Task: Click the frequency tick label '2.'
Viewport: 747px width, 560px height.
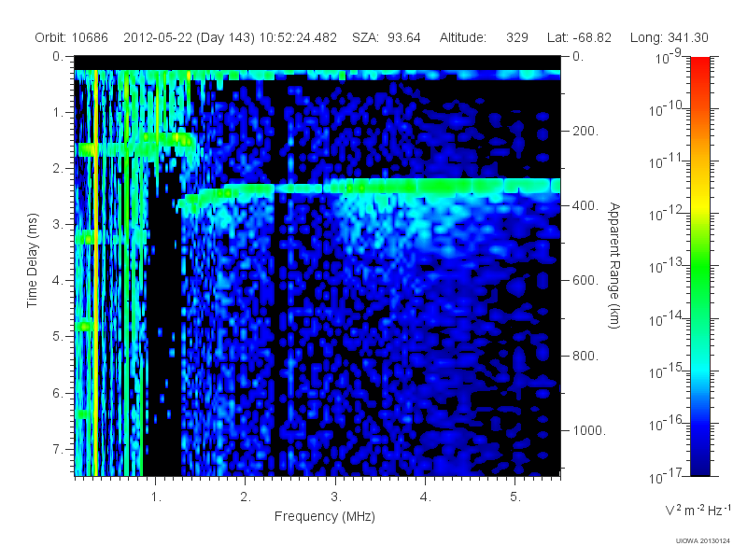Action: point(246,497)
